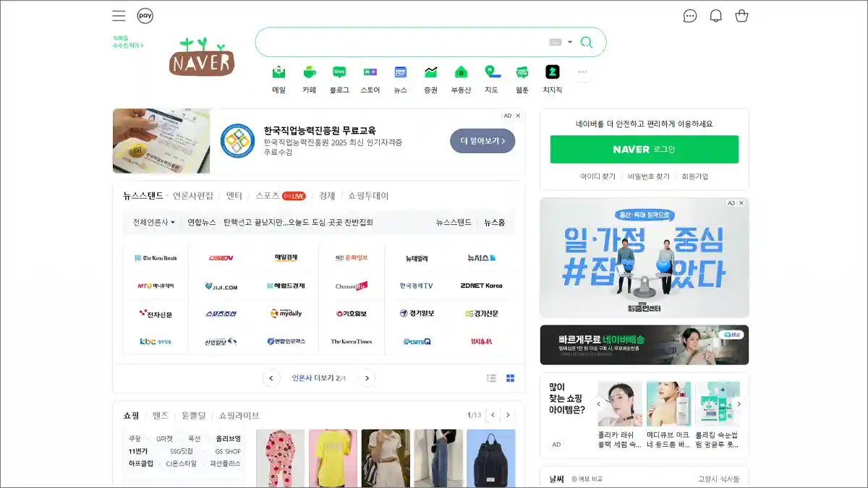Click the 더 알아보기 ad button
Viewport: 868px width, 488px height.
[x=482, y=140]
